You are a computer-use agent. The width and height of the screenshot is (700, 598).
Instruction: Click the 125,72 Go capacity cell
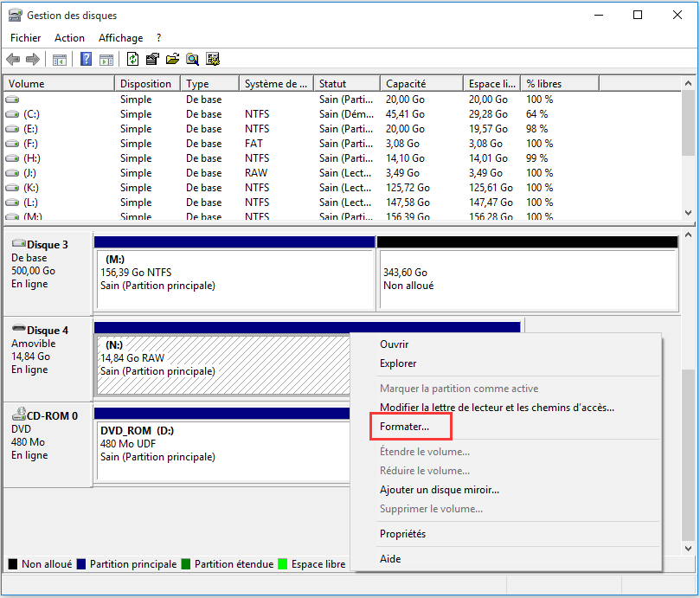(408, 188)
